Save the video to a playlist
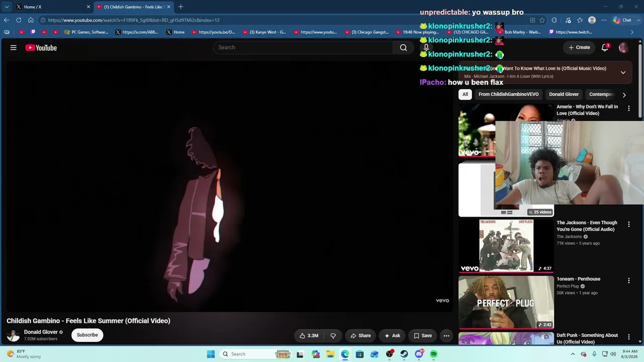 pyautogui.click(x=423, y=335)
